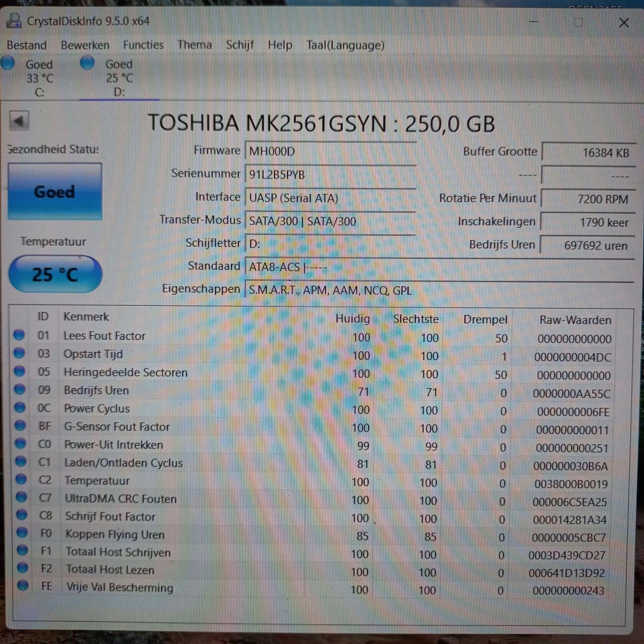Click the 25 °C temperature button
Image resolution: width=644 pixels, height=644 pixels.
click(x=55, y=274)
